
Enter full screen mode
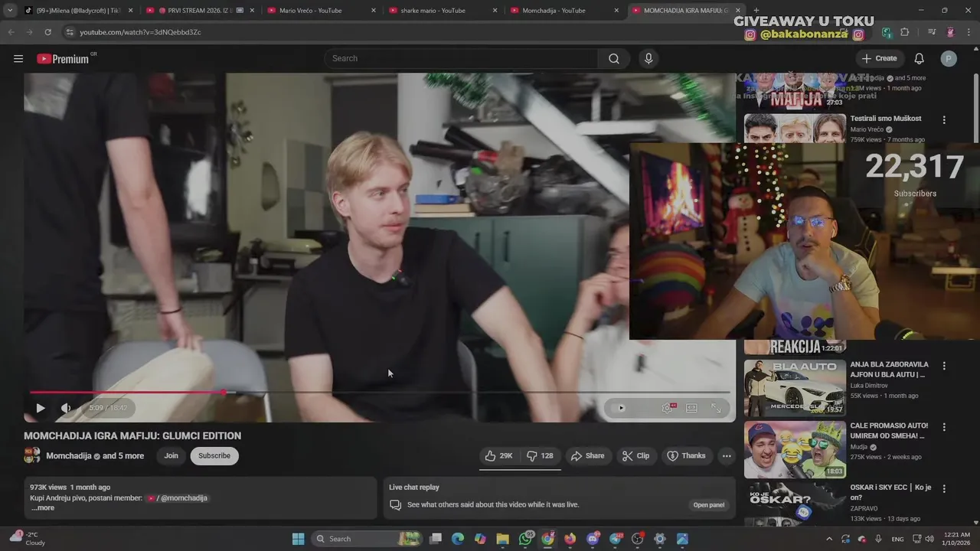pyautogui.click(x=716, y=408)
